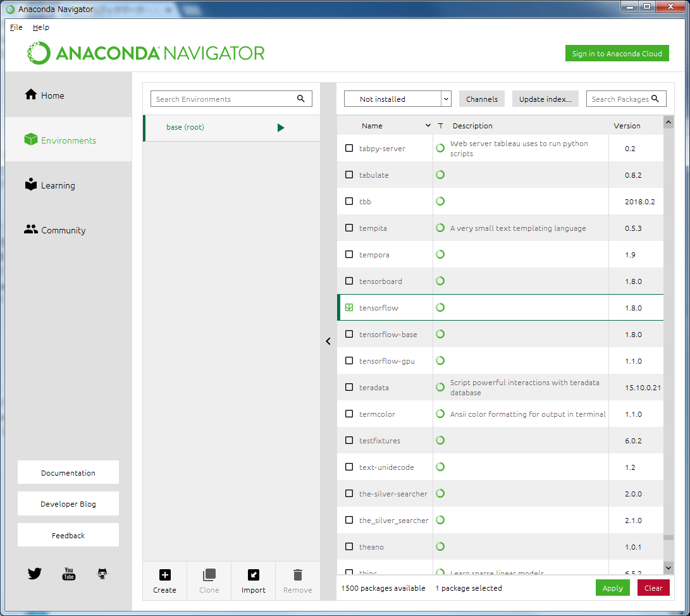The width and height of the screenshot is (690, 616).
Task: Unmark the tensorflow install checkbox
Action: [x=349, y=307]
